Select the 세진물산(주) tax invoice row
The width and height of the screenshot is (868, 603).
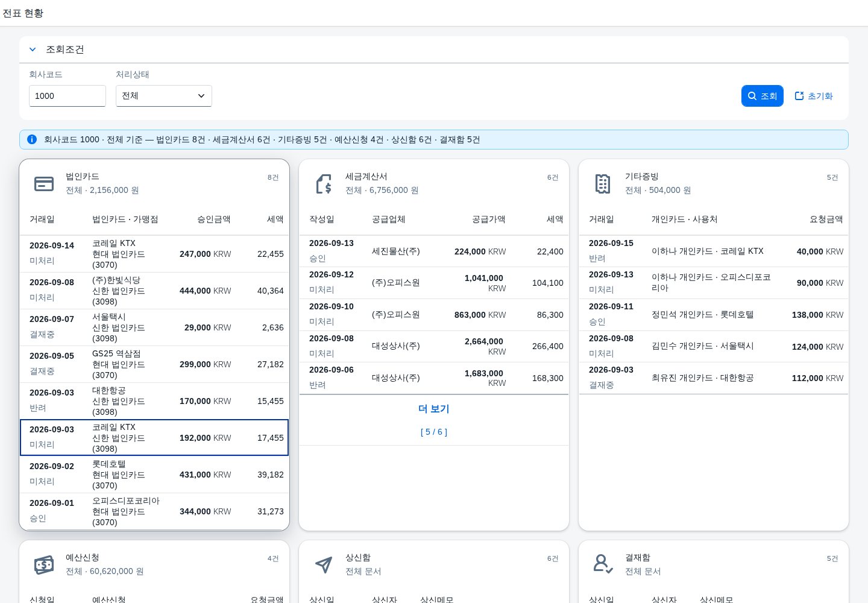point(434,251)
